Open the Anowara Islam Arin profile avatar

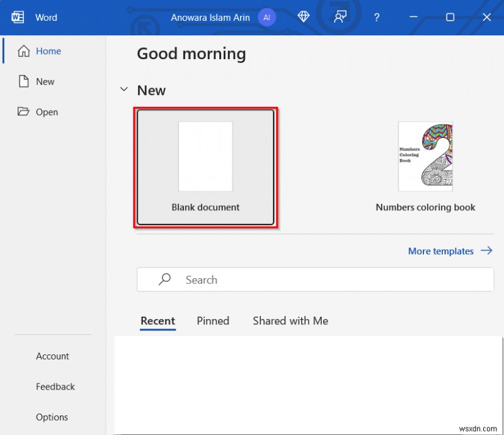pyautogui.click(x=267, y=17)
